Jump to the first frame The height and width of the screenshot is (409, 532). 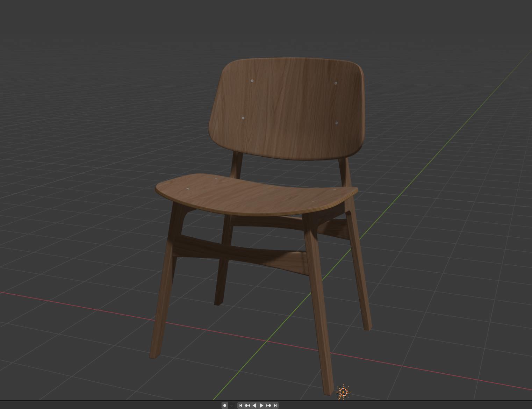click(x=240, y=406)
